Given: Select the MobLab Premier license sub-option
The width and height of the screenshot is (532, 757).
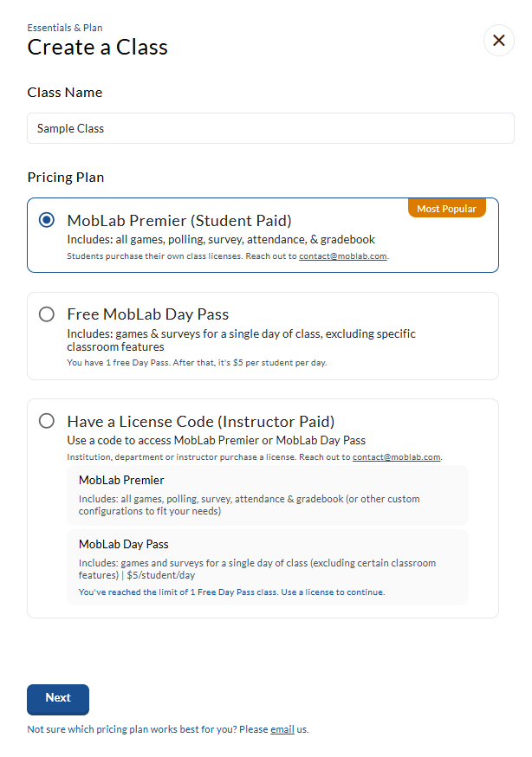Looking at the screenshot, I should pos(267,495).
